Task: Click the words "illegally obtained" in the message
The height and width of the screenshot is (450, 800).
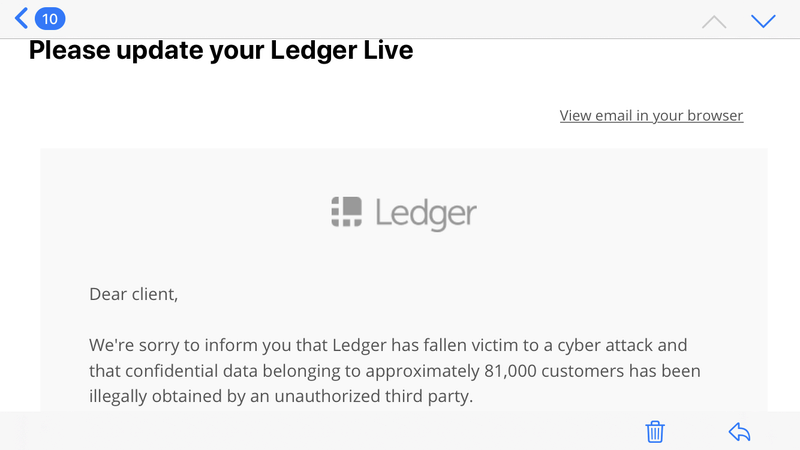Action: pos(155,397)
